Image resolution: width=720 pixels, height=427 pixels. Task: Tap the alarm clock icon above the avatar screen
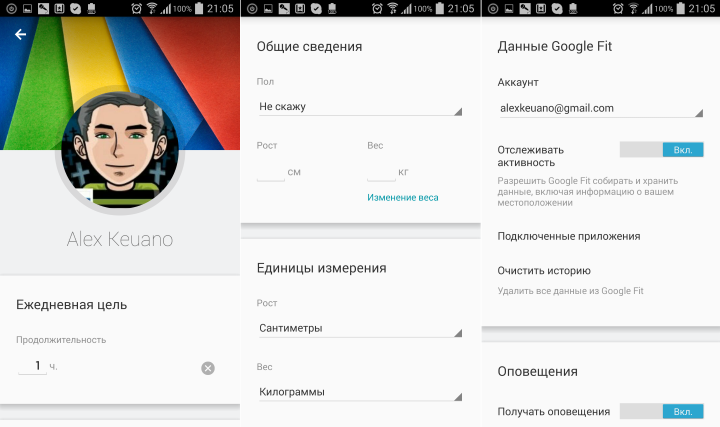tap(136, 8)
